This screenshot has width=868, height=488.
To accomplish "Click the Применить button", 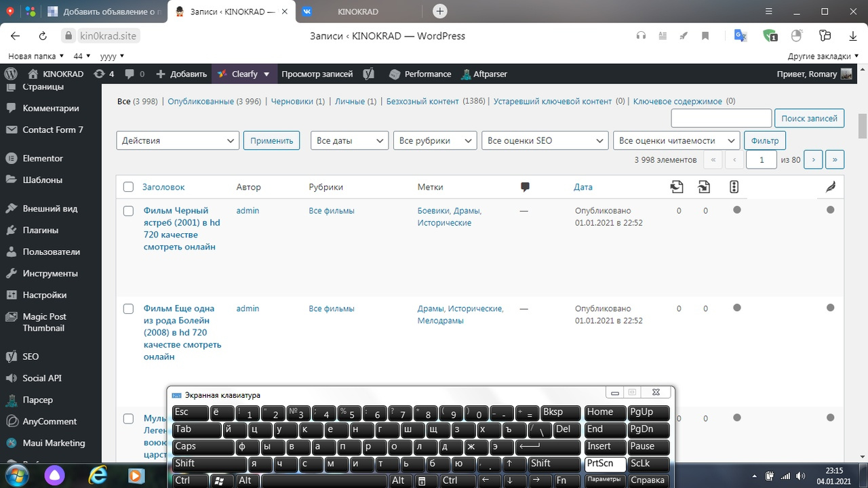I will coord(271,140).
